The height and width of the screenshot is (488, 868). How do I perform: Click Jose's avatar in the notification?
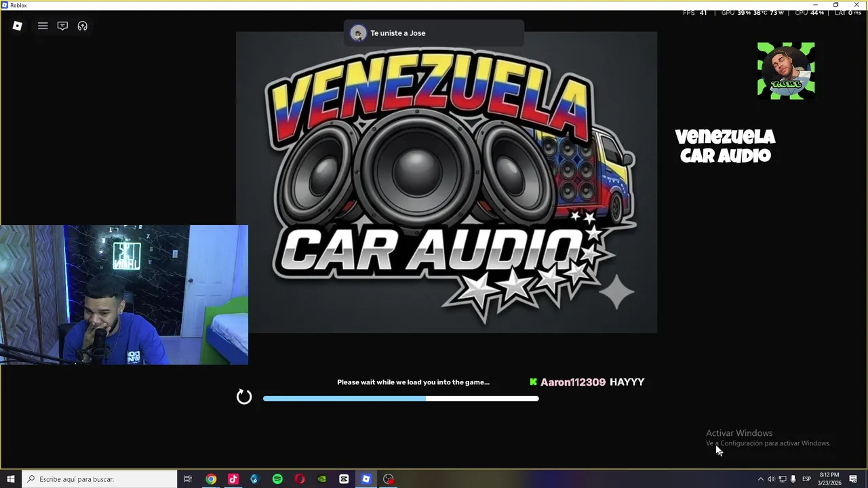[358, 33]
